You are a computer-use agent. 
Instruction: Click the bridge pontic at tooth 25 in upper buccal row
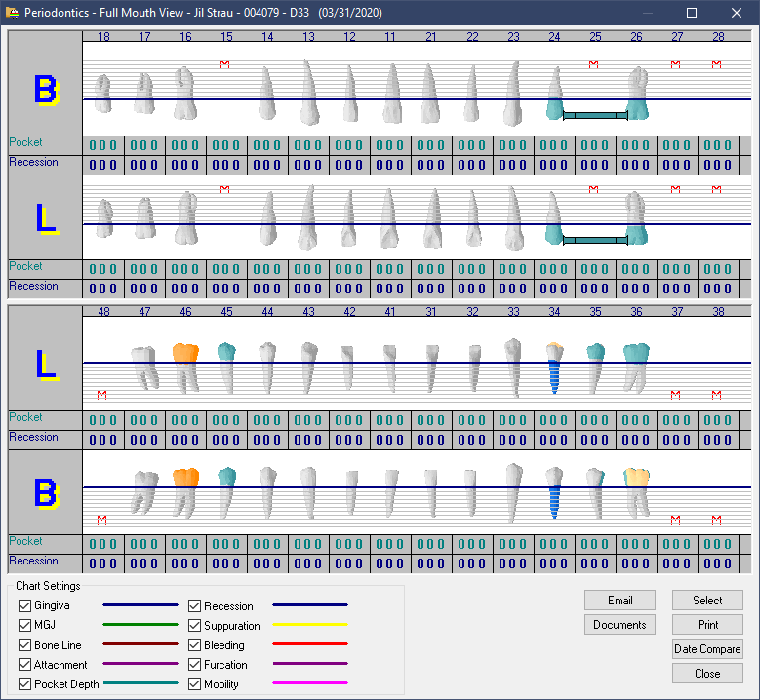pos(595,115)
